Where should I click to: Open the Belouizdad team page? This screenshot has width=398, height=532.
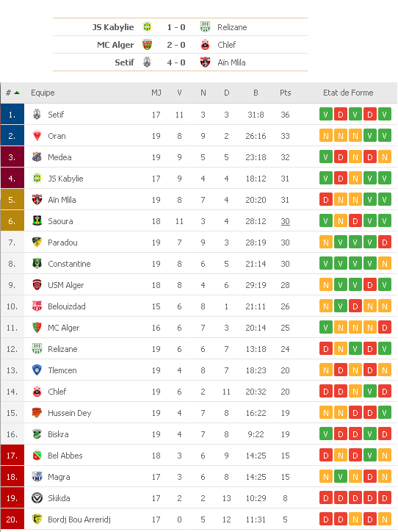point(66,306)
